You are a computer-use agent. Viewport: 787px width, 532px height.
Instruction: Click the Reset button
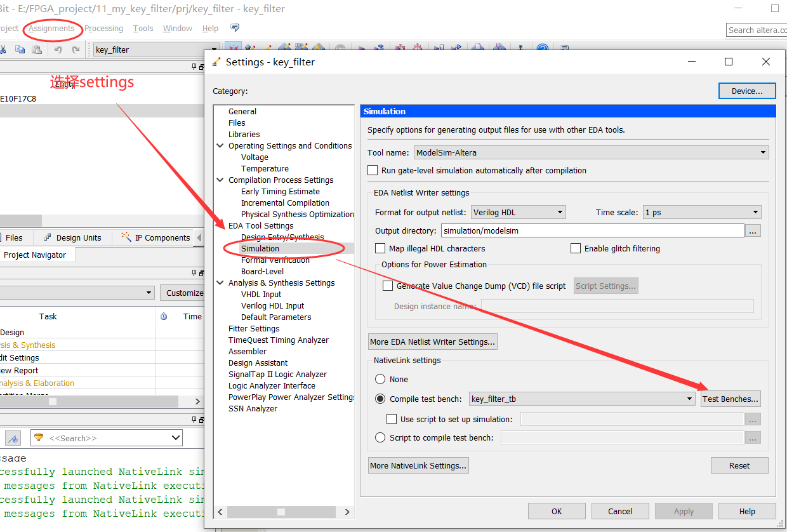(x=739, y=465)
